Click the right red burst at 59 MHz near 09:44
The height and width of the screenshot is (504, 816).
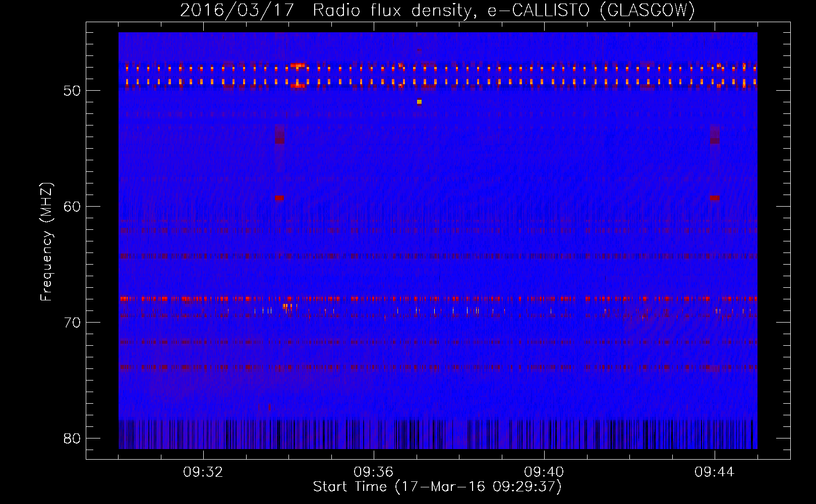(715, 198)
